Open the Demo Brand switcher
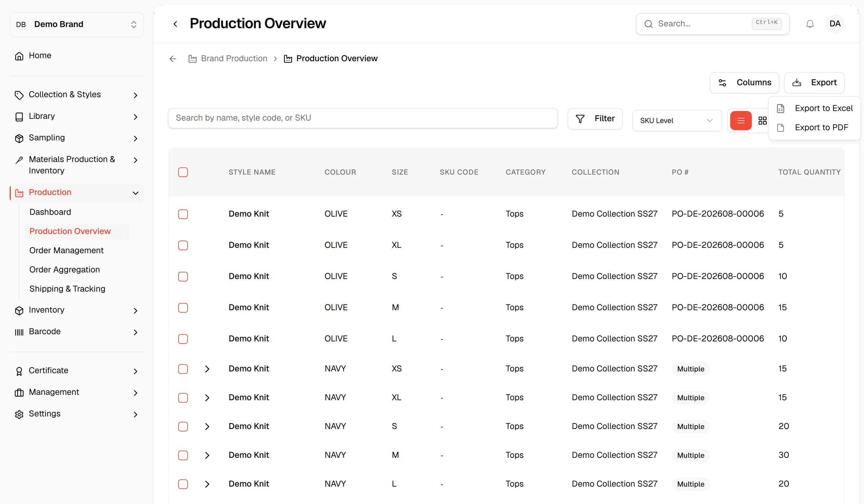The height and width of the screenshot is (504, 864). pyautogui.click(x=77, y=24)
